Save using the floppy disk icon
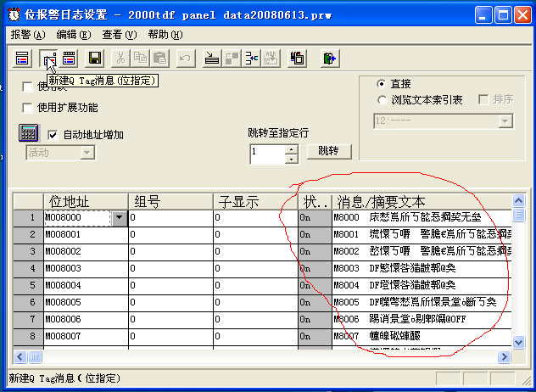Viewport: 536px width, 392px height. pos(95,58)
